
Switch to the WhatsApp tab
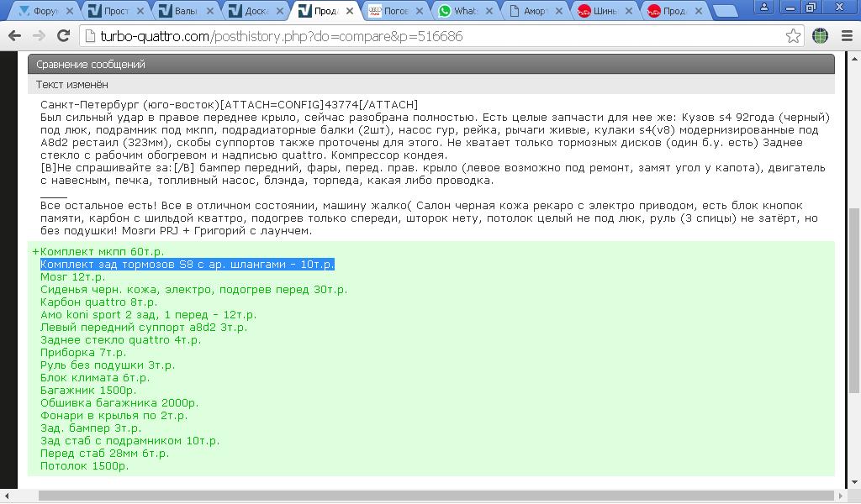coord(464,12)
